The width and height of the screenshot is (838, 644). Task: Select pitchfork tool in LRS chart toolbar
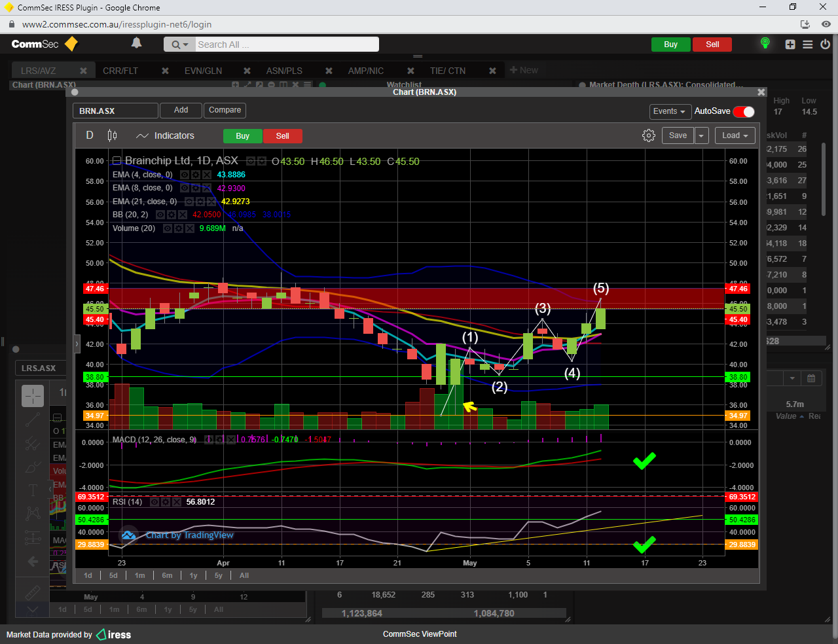(33, 444)
